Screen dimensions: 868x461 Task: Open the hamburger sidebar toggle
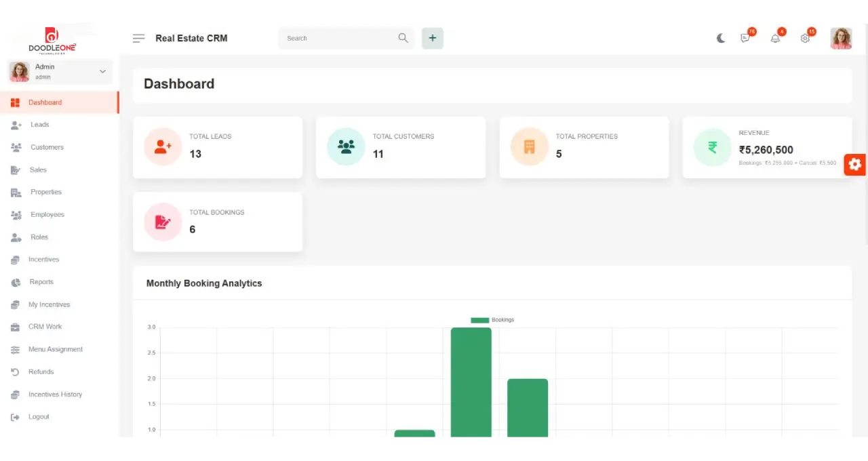click(x=139, y=38)
